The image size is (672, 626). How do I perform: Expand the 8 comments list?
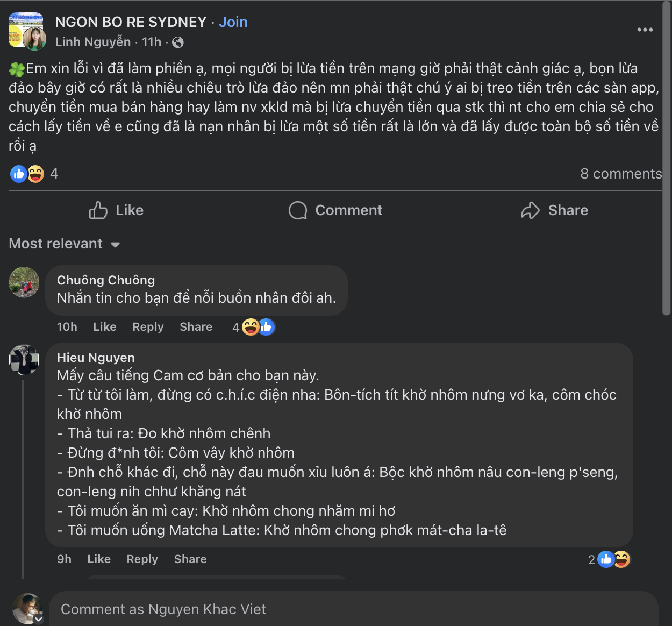tap(620, 174)
